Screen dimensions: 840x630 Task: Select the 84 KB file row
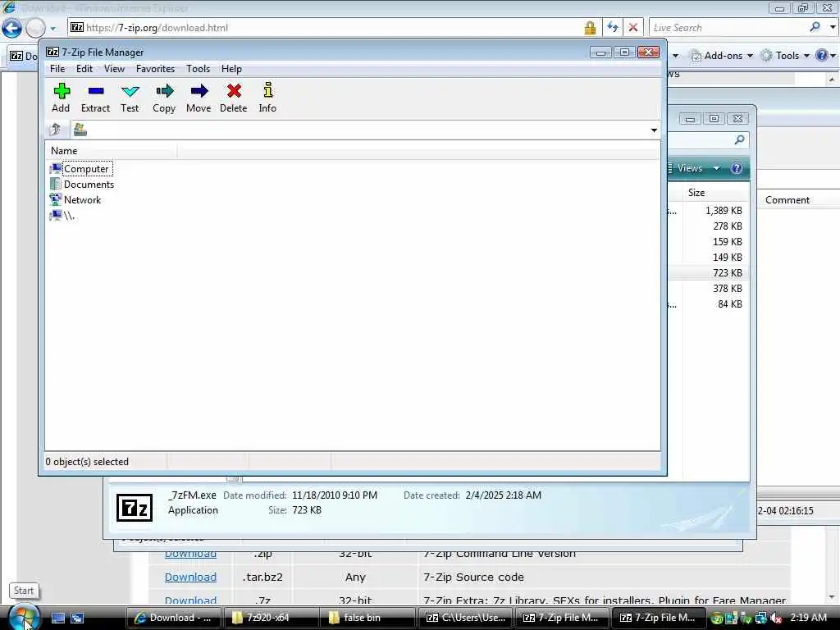(708, 304)
